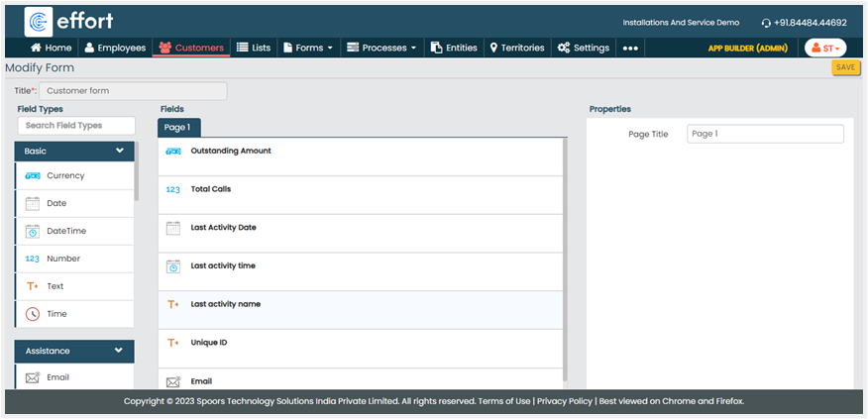Click the Time field type clock icon
This screenshot has height=419, width=868.
pos(32,314)
